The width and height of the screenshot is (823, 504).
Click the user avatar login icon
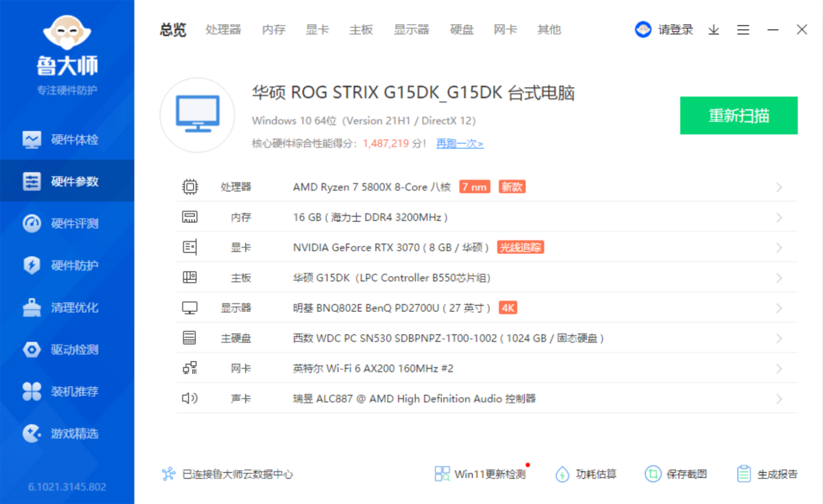pos(643,30)
